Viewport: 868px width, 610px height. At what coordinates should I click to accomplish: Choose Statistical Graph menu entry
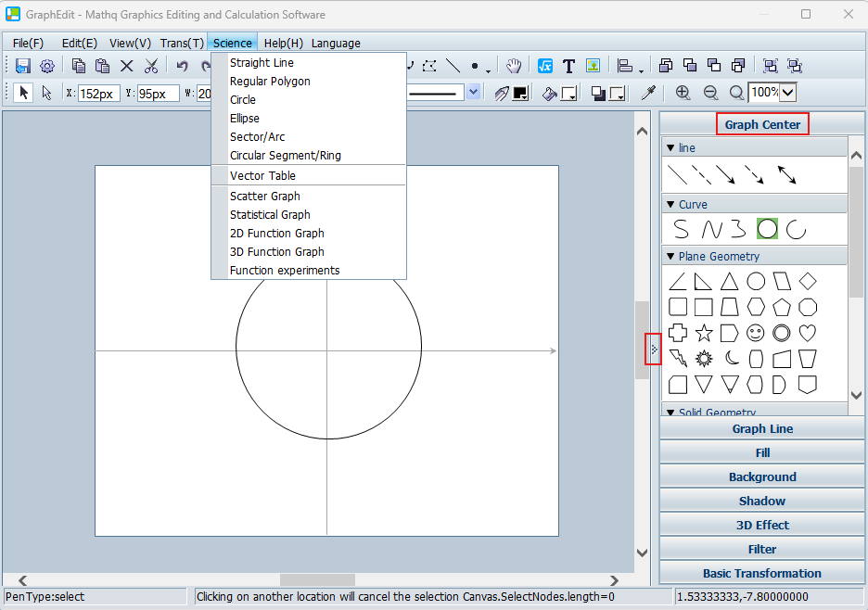(309, 215)
